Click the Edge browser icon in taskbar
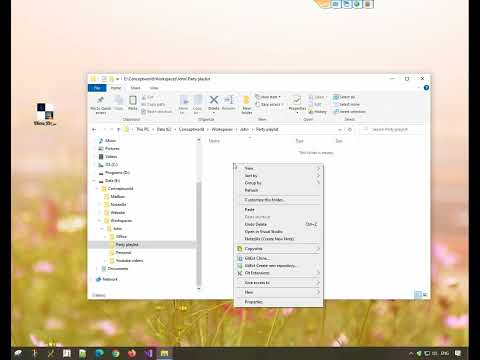 [x=99, y=353]
